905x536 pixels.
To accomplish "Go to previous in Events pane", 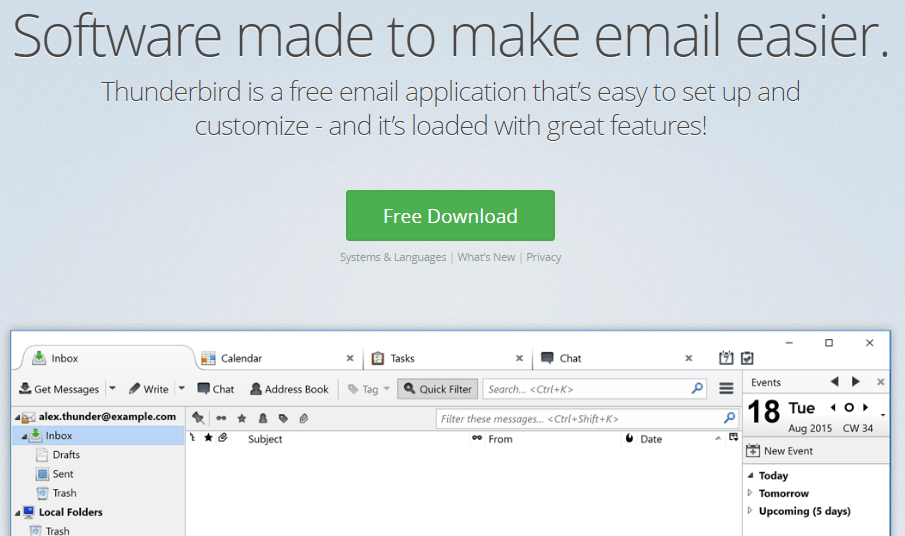I will pyautogui.click(x=835, y=381).
